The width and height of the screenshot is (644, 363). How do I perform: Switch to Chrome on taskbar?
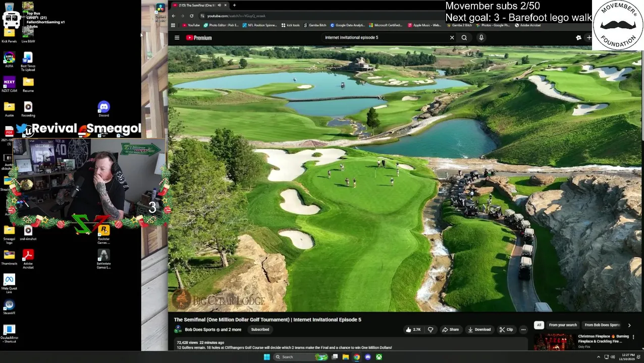[356, 357]
